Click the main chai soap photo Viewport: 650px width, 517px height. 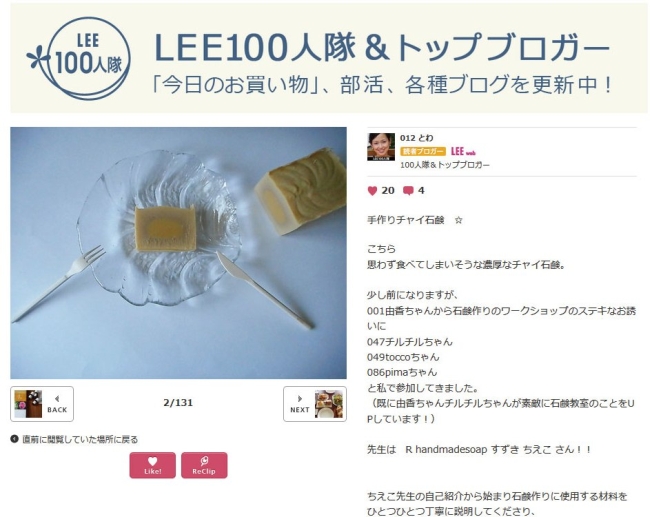178,253
